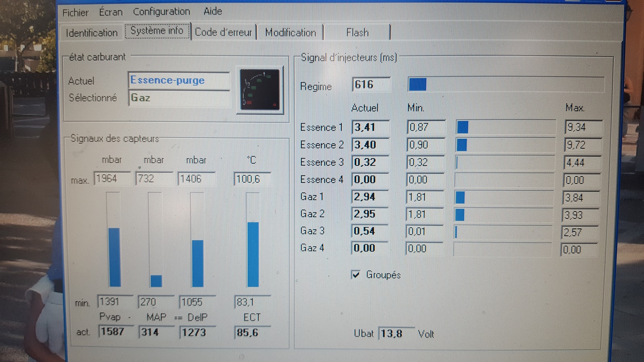Image resolution: width=644 pixels, height=362 pixels.
Task: Open the Fichier menu
Action: click(75, 12)
